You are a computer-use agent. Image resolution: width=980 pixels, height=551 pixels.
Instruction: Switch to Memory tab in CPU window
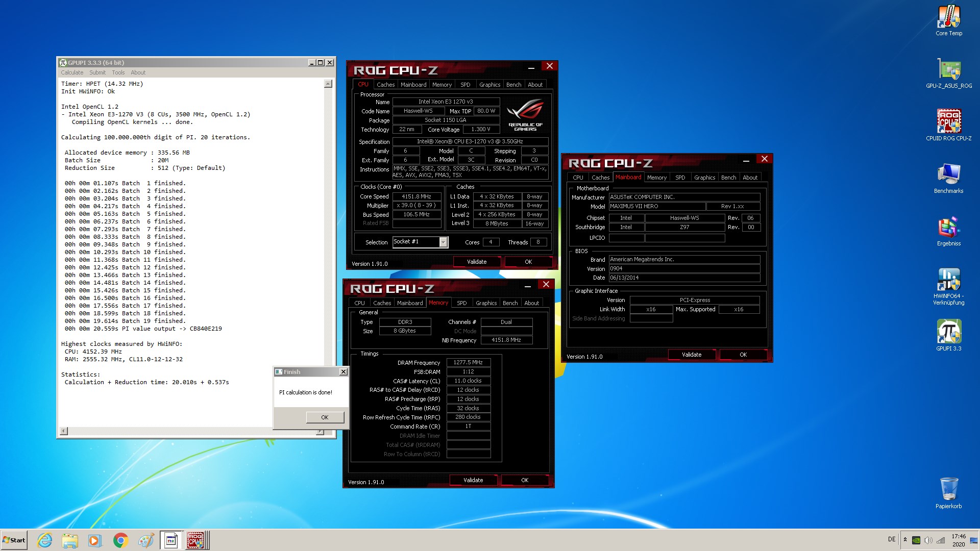(x=442, y=85)
